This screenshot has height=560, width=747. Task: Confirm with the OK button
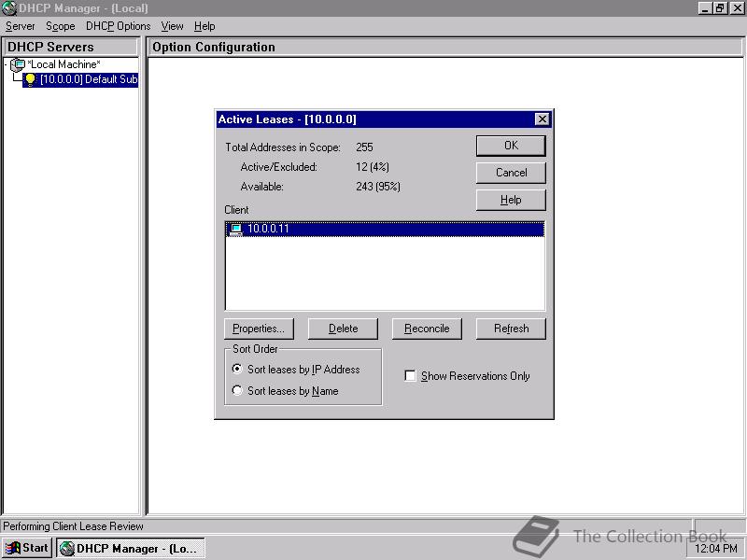point(511,146)
